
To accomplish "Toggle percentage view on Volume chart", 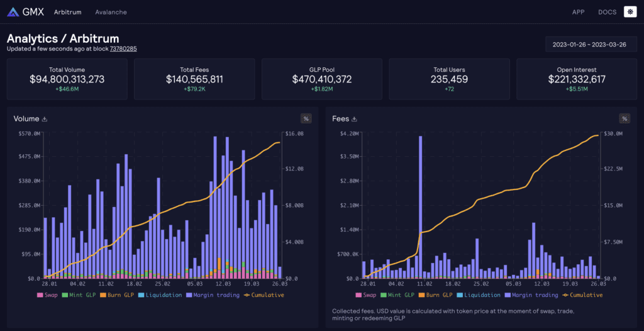I will click(306, 118).
